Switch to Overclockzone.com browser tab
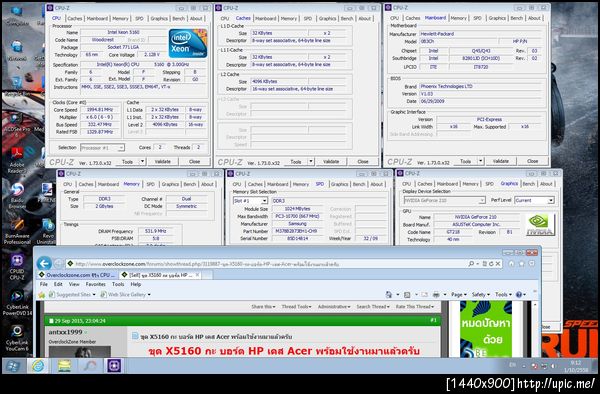This screenshot has height=394, width=600. 78,275
